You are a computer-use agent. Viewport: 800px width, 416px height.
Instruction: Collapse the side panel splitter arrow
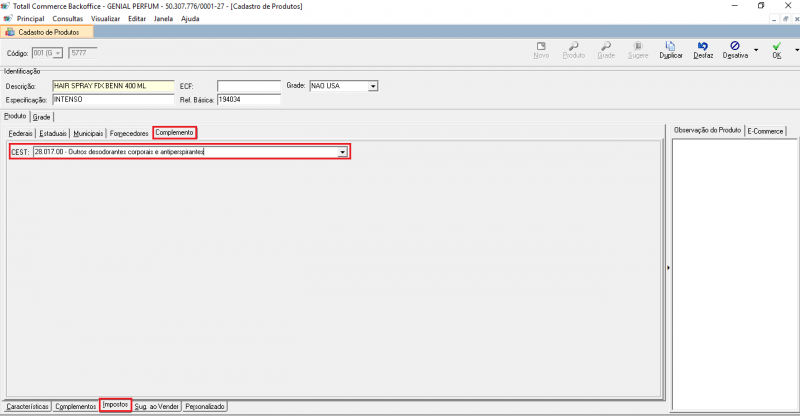pyautogui.click(x=667, y=267)
